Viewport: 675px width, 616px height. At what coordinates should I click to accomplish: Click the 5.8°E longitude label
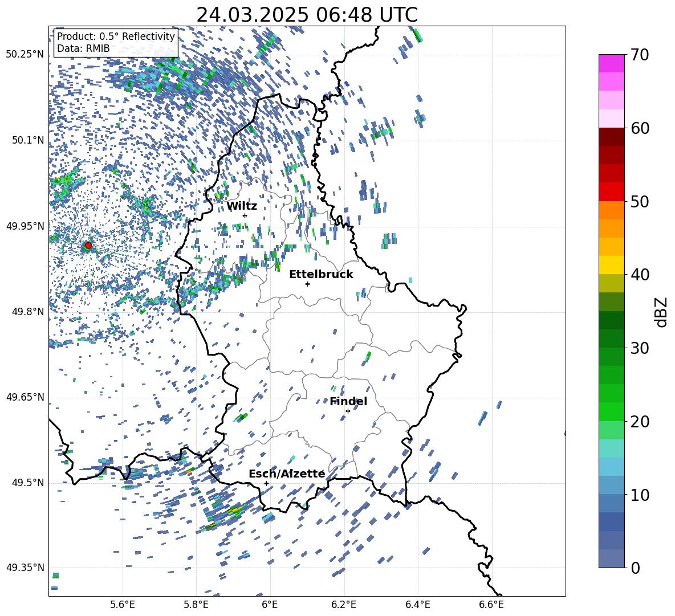[x=196, y=605]
